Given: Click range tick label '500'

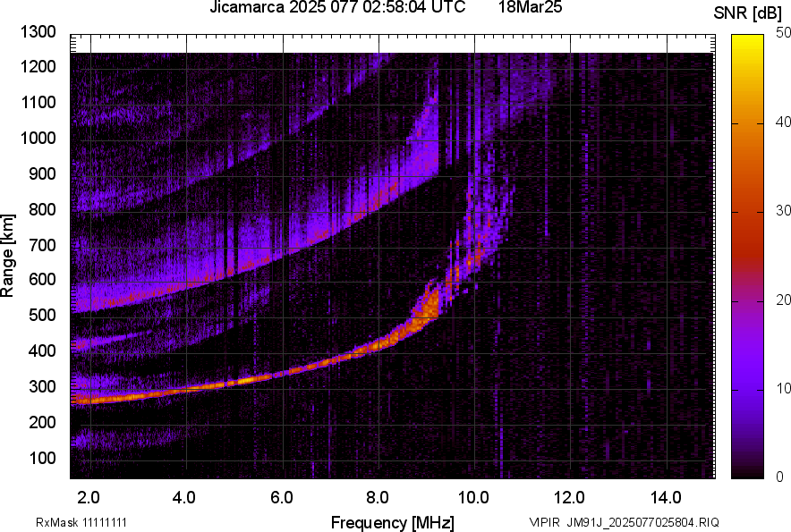Looking at the screenshot, I should [42, 315].
